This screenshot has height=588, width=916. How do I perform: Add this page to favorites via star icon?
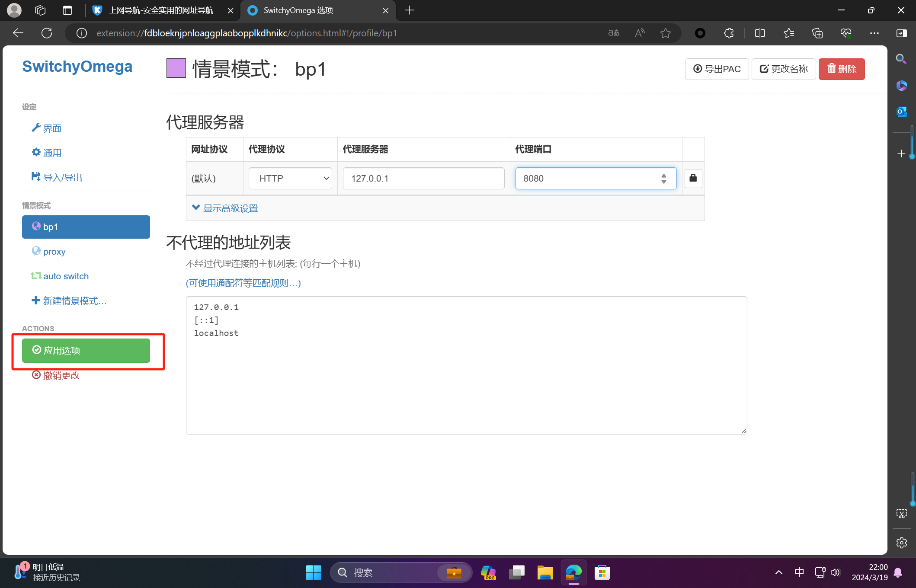[x=666, y=33]
